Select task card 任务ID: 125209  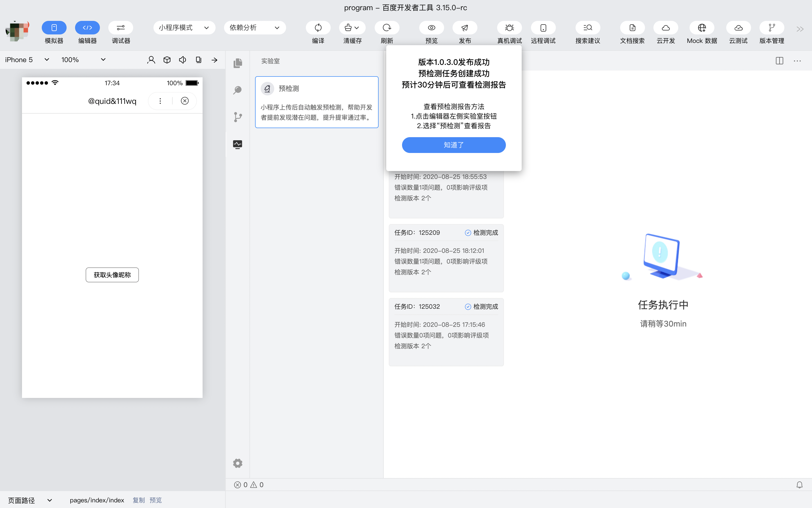coord(446,258)
